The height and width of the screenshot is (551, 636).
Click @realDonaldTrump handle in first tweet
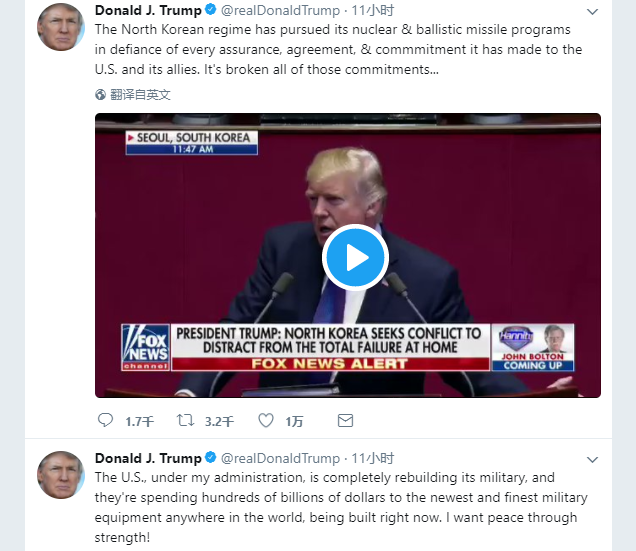pyautogui.click(x=280, y=11)
